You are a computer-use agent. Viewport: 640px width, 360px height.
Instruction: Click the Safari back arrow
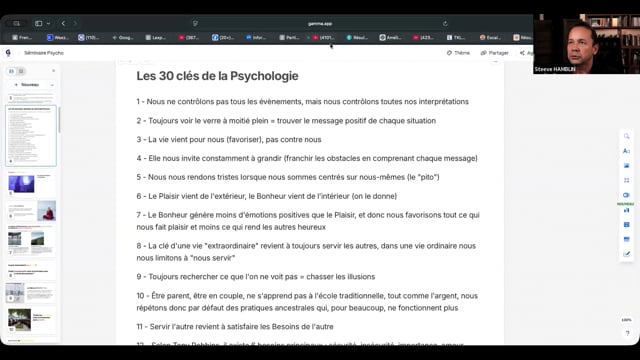coord(63,24)
